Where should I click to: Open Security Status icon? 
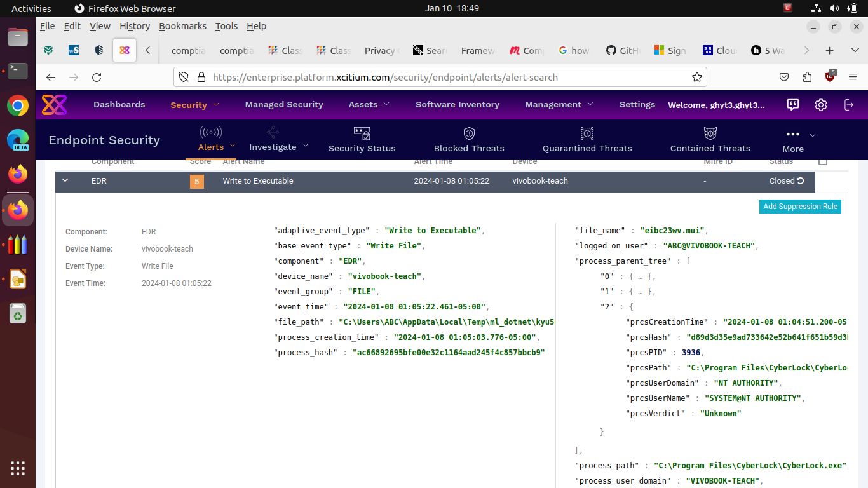tap(362, 133)
